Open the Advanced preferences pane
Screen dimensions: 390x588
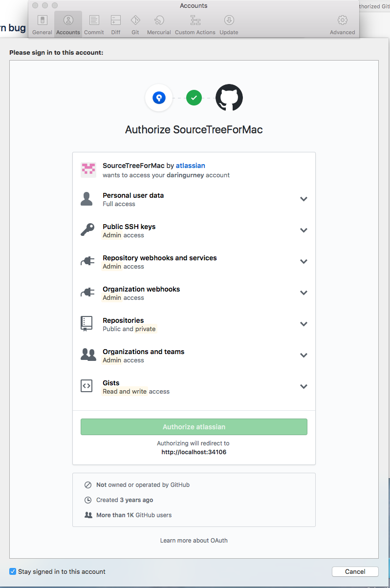(342, 24)
